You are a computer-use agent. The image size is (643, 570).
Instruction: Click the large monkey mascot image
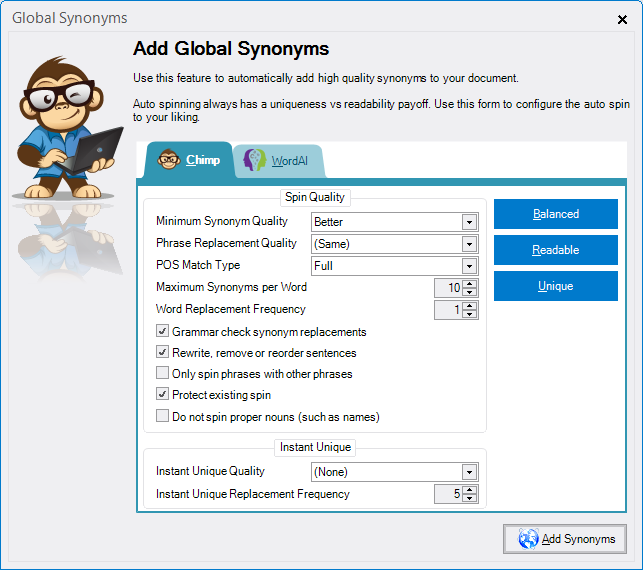[69, 127]
